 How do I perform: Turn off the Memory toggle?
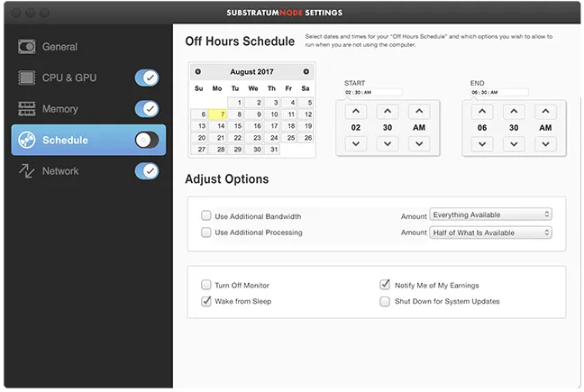[147, 109]
